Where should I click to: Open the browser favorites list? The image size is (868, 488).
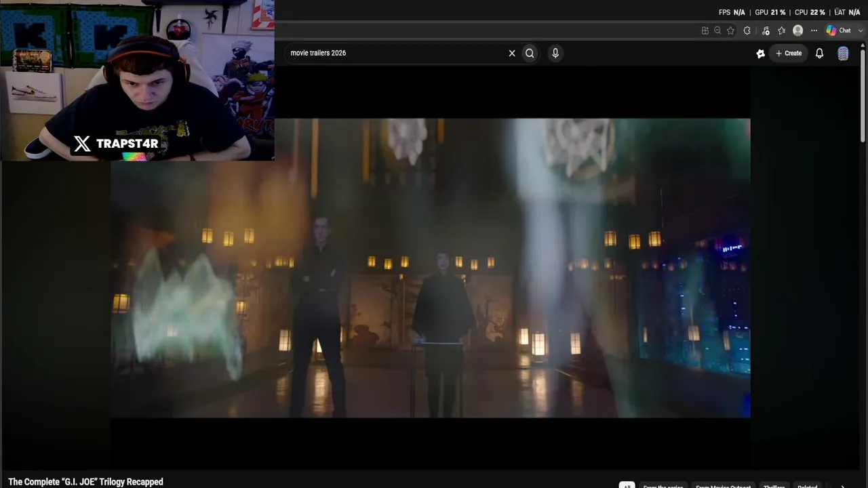point(781,30)
